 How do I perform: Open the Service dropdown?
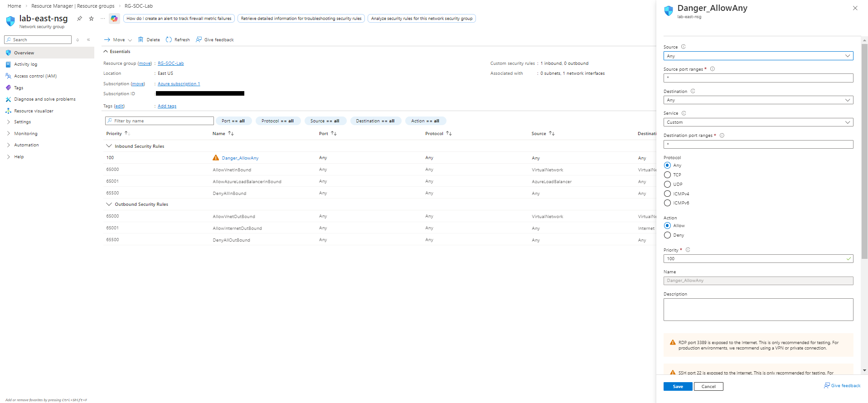tap(758, 122)
